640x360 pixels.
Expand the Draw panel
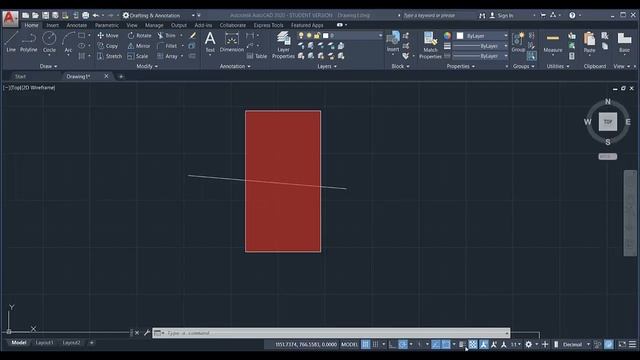(x=48, y=66)
